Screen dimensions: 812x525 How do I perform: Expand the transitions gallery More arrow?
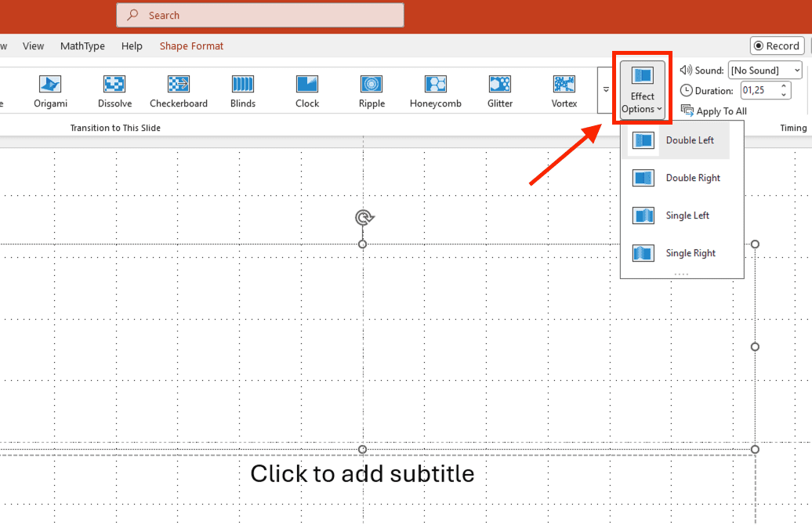(x=606, y=90)
